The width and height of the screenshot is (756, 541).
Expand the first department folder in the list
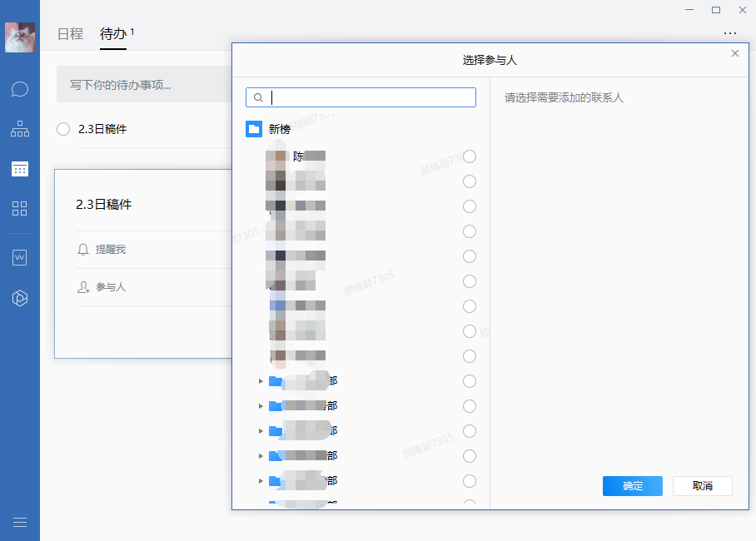pos(261,381)
